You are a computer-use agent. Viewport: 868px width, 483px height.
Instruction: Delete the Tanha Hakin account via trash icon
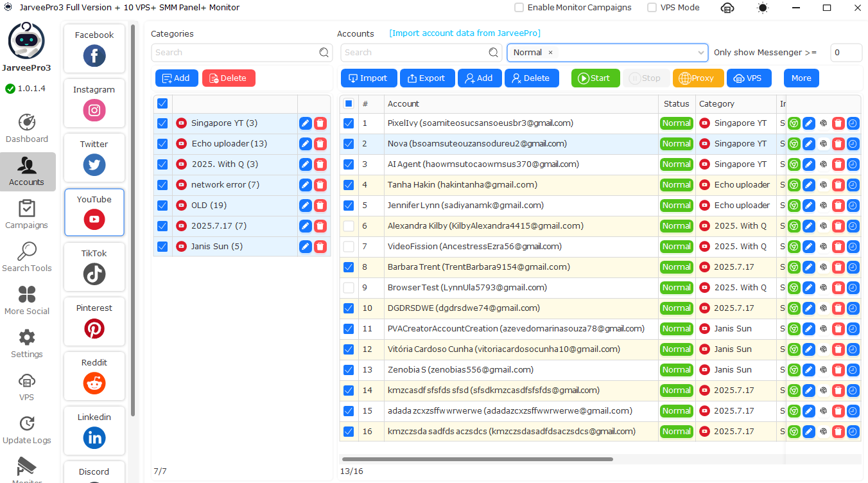click(838, 185)
